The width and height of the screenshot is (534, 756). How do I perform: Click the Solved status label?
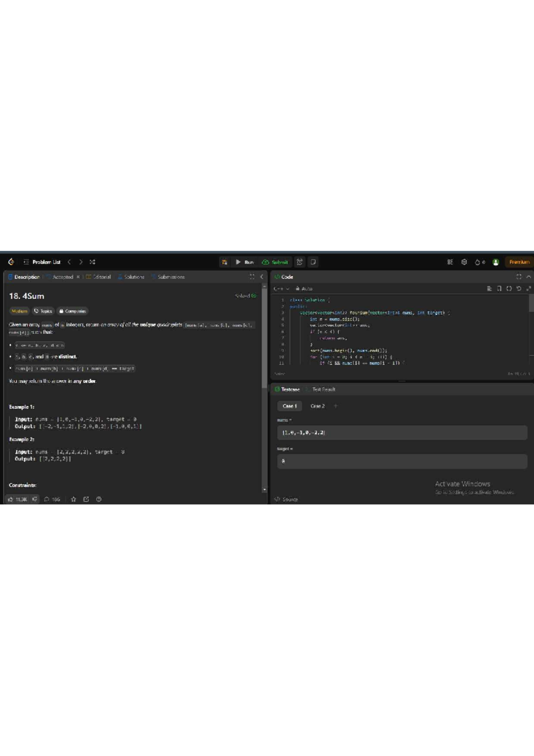click(x=246, y=296)
